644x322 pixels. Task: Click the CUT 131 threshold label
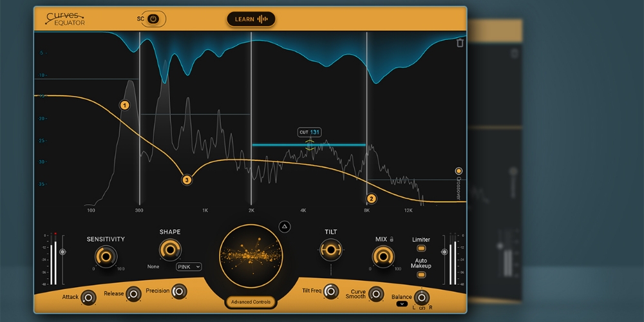(x=309, y=132)
